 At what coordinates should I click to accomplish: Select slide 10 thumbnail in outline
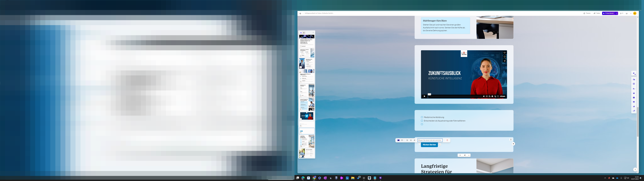[307, 141]
